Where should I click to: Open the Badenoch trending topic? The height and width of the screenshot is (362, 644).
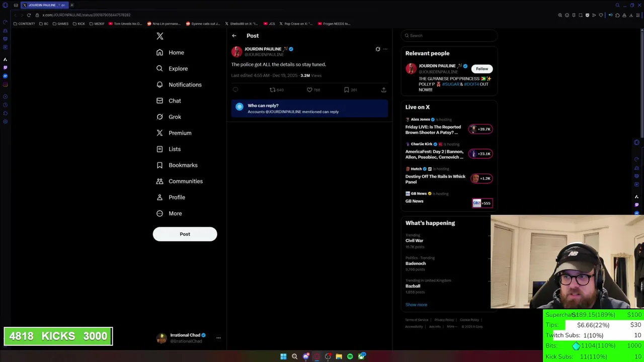coord(416,263)
